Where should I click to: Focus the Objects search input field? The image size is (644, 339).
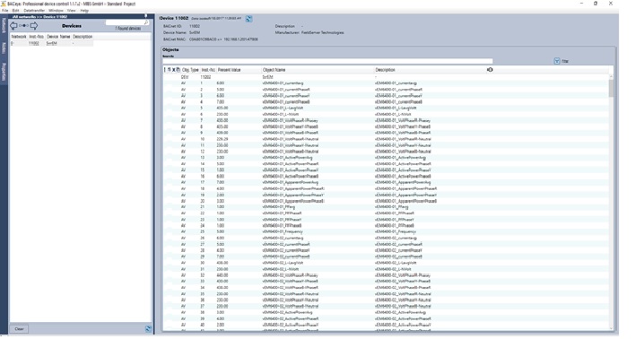[327, 61]
